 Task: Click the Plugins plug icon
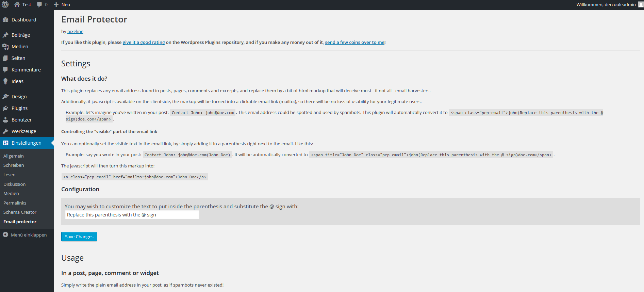pyautogui.click(x=5, y=108)
